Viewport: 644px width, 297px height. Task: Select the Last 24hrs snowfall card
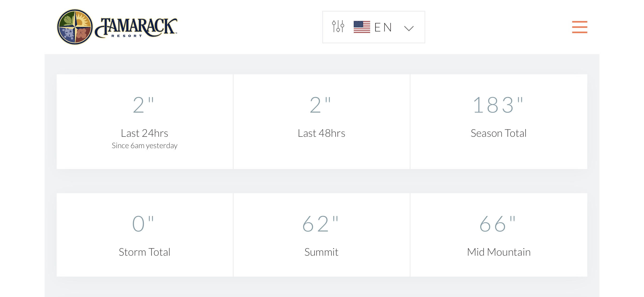pyautogui.click(x=145, y=121)
